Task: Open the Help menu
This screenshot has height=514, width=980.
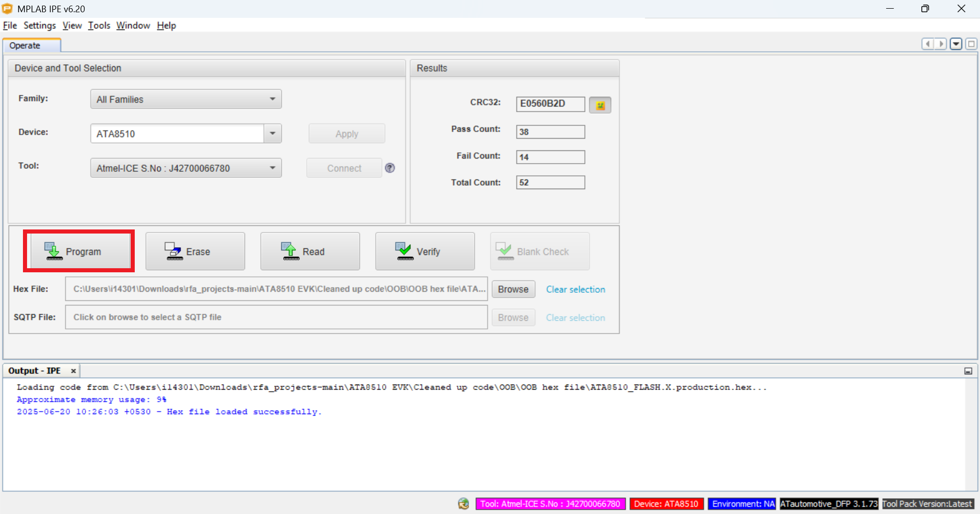Action: click(166, 25)
